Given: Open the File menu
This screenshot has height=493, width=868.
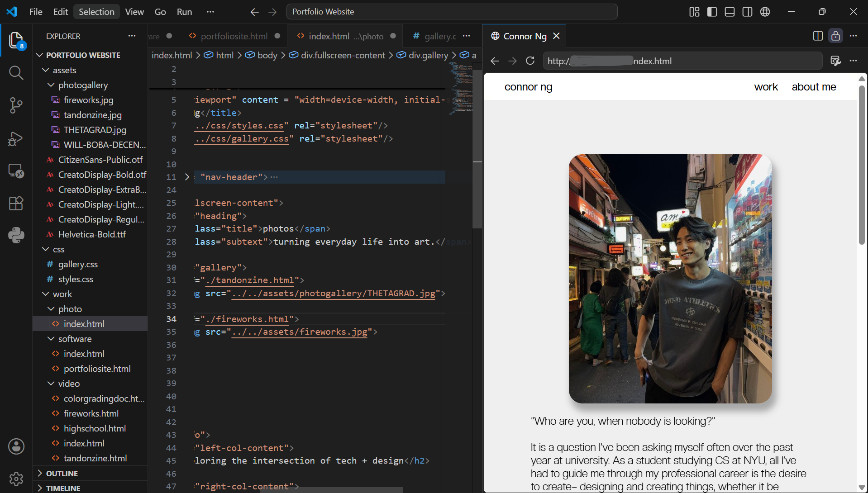Looking at the screenshot, I should [x=36, y=12].
